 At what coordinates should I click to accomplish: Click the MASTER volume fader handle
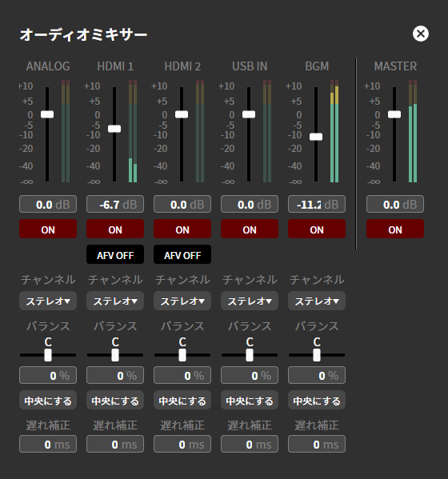click(394, 114)
